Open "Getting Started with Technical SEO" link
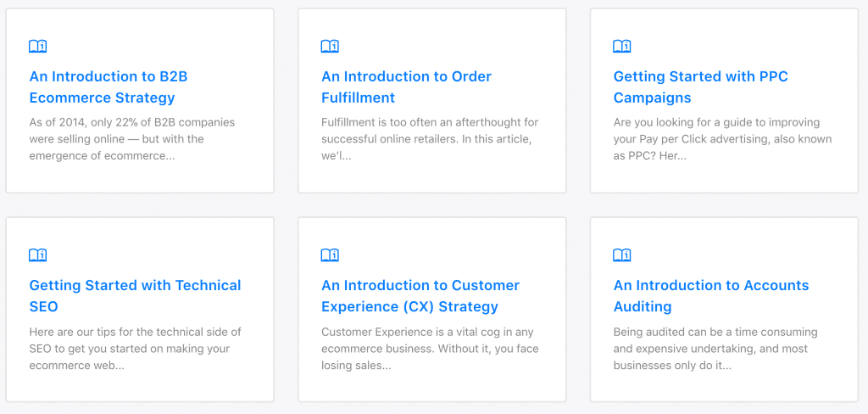Screen dimensions: 868x414 (x=135, y=295)
